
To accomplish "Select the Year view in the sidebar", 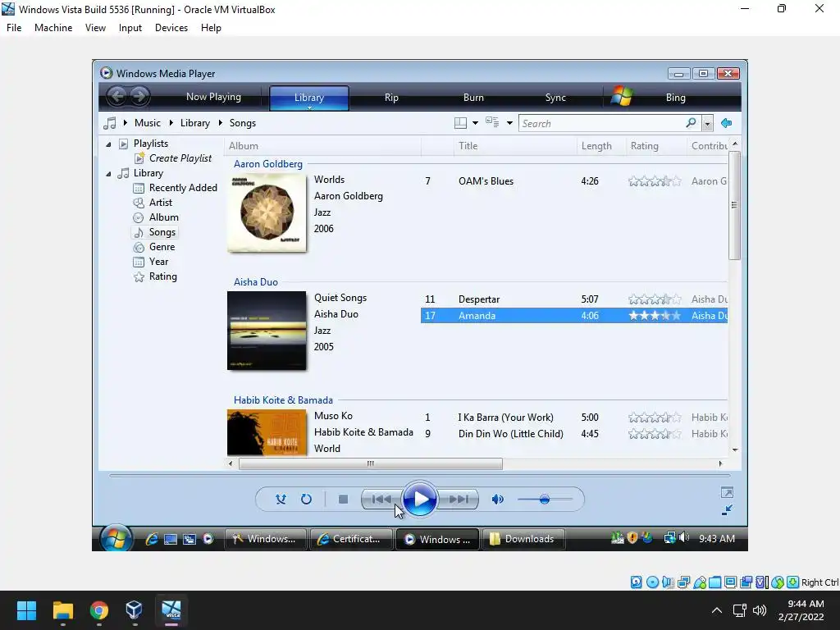I will (158, 262).
